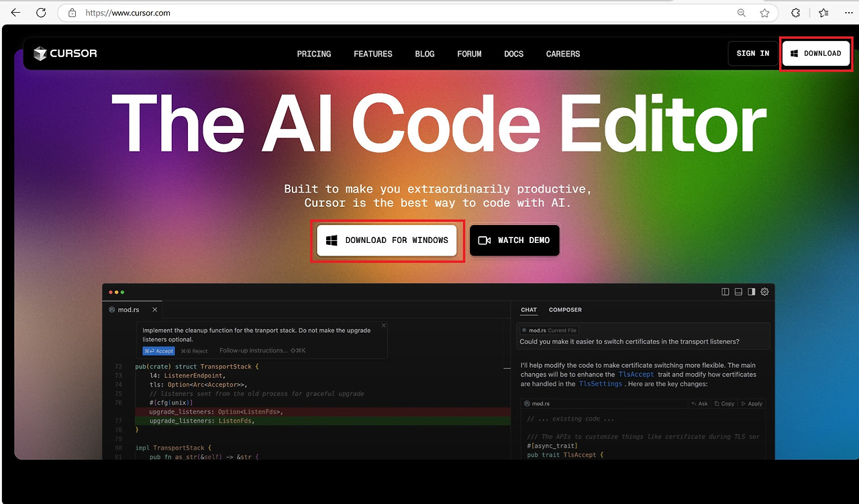Open the Pricing page
Viewport: 859px width, 504px height.
tap(314, 54)
